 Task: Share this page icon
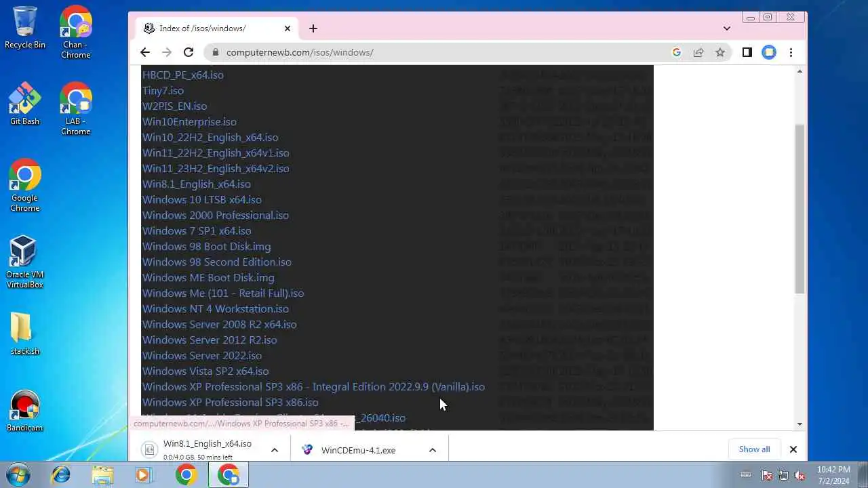click(x=698, y=52)
